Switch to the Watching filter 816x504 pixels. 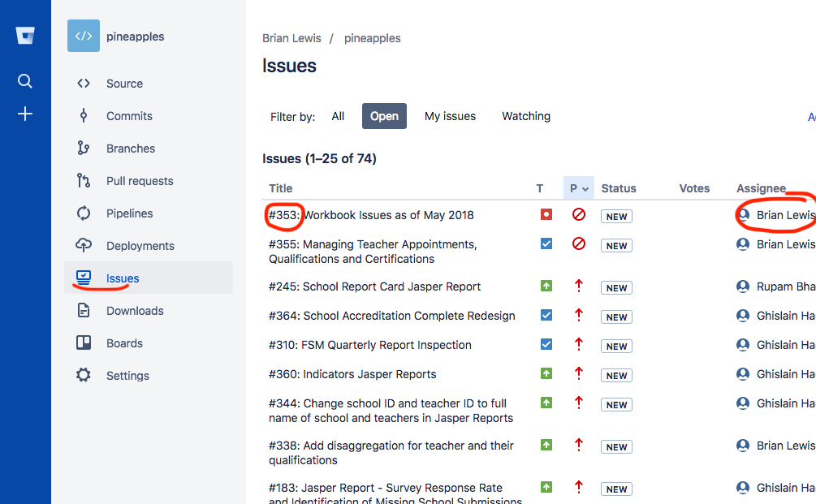coord(525,116)
